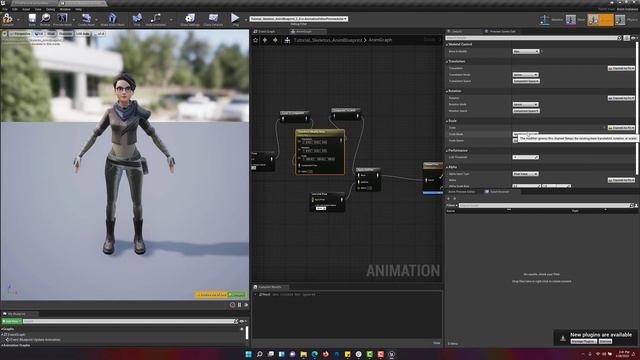
Task: Click the viewport pause button
Action: click(240, 305)
